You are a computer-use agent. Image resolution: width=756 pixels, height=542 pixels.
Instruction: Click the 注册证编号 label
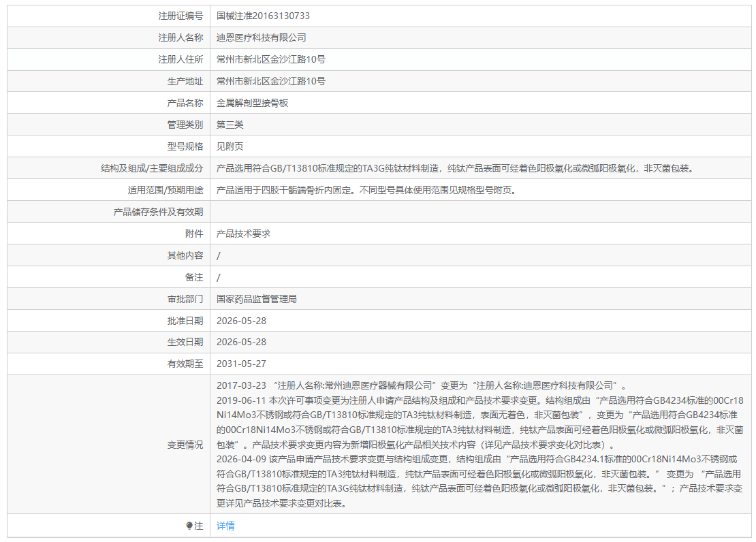tap(180, 16)
